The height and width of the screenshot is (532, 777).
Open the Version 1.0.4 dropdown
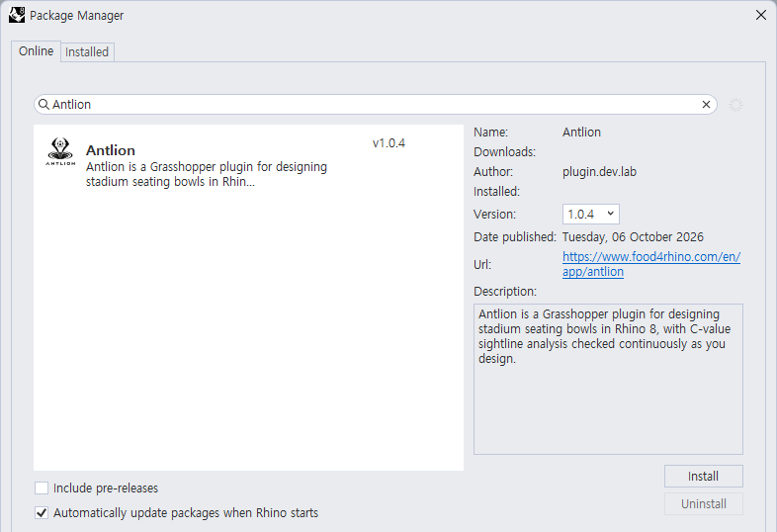[591, 215]
